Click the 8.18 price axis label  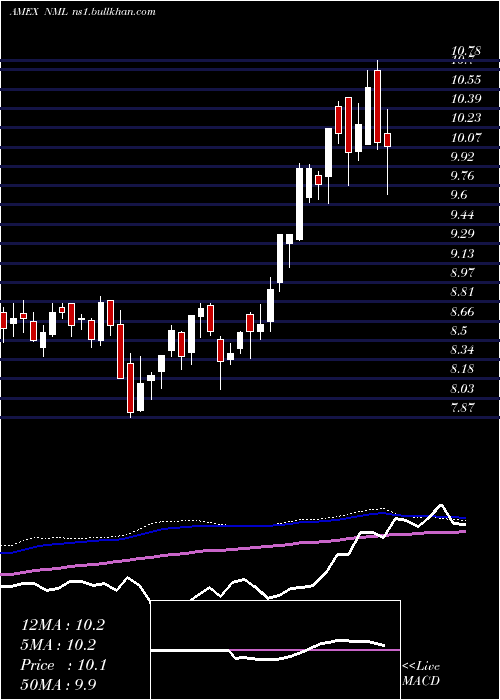pyautogui.click(x=463, y=369)
